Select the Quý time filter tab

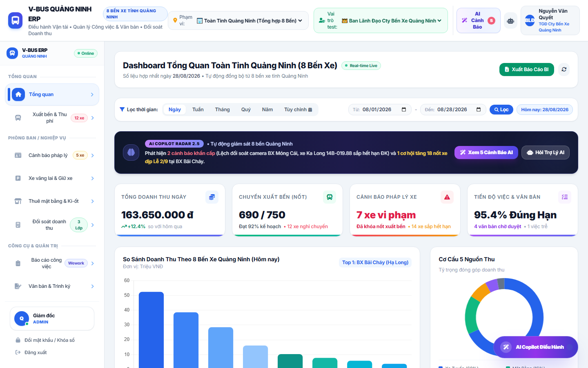tap(246, 110)
